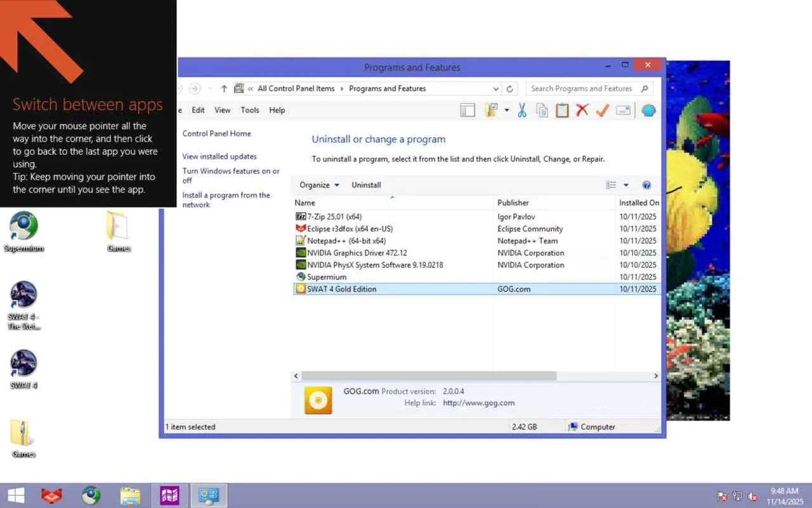
Task: Click the Supermium desktop shortcut
Action: pos(23,232)
